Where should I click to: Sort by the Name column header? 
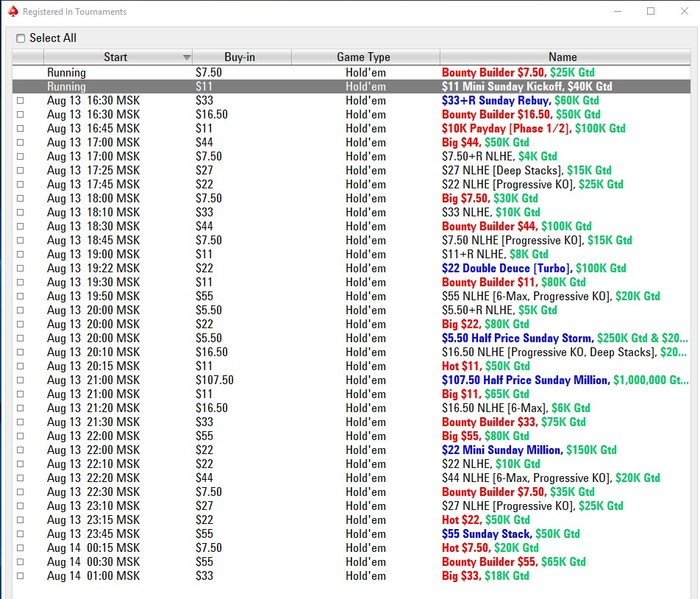(565, 57)
